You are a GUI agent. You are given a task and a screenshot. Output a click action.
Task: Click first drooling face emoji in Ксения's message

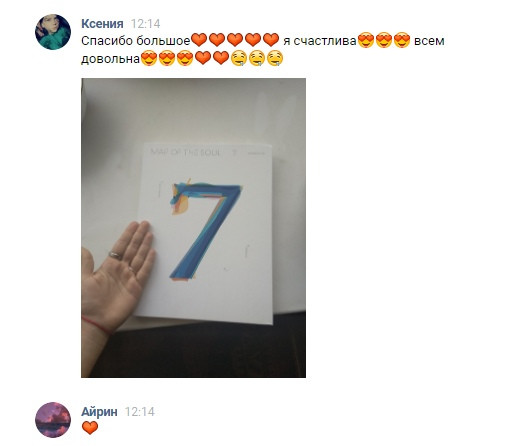239,58
